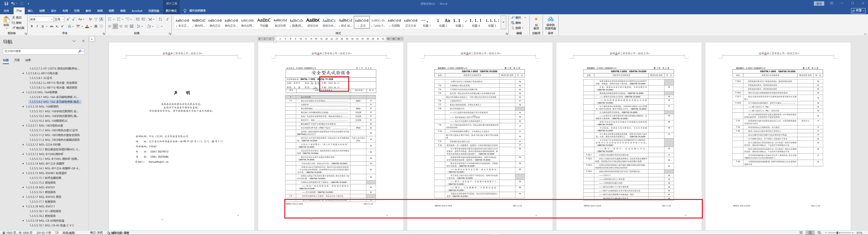Copy the selection with 复制

point(17,23)
